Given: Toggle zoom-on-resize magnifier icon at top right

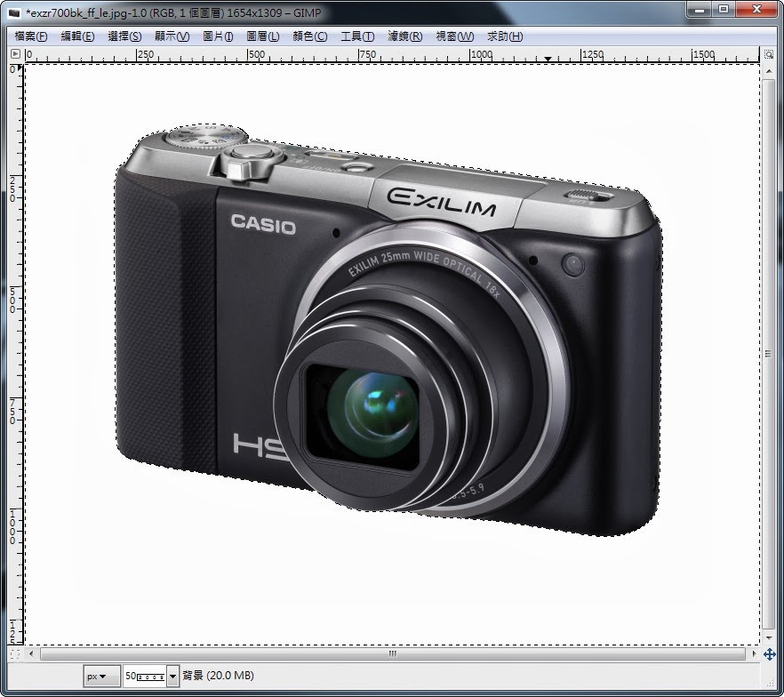Looking at the screenshot, I should point(769,54).
